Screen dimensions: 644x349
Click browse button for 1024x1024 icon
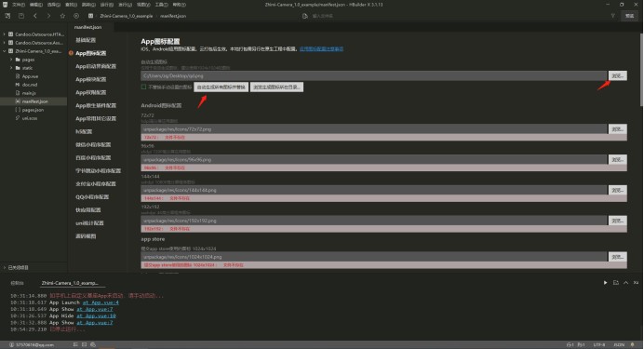[617, 257]
